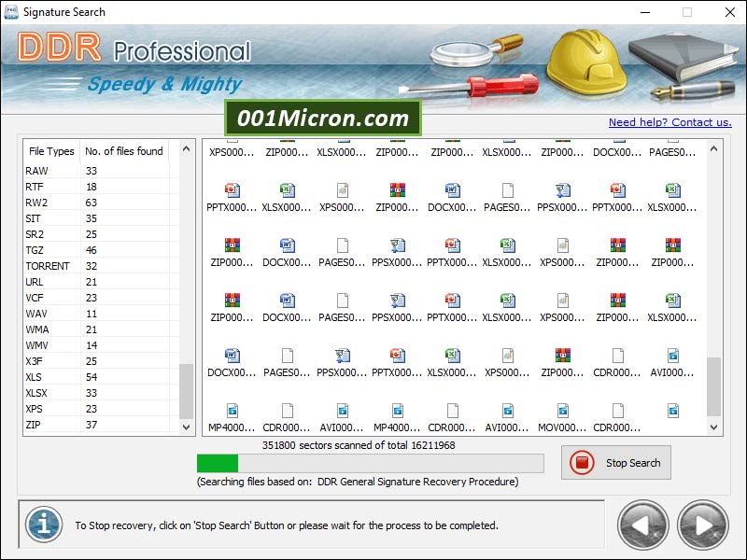Click the URL file type row
The height and width of the screenshot is (560, 747).
pyautogui.click(x=97, y=282)
